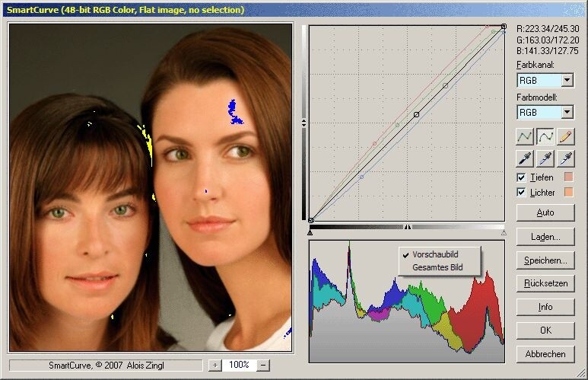The image size is (588, 380).
Task: Select the smooth spline curve mode
Action: pos(545,136)
